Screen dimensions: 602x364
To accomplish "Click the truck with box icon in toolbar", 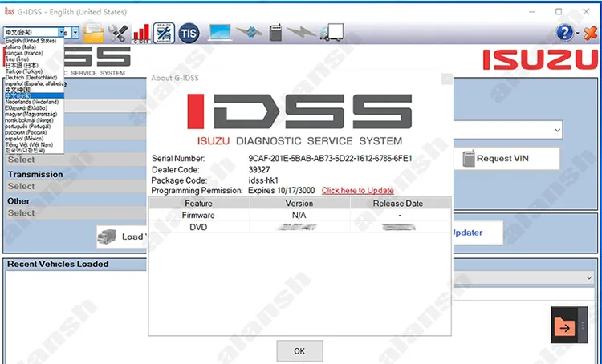I will 332,33.
